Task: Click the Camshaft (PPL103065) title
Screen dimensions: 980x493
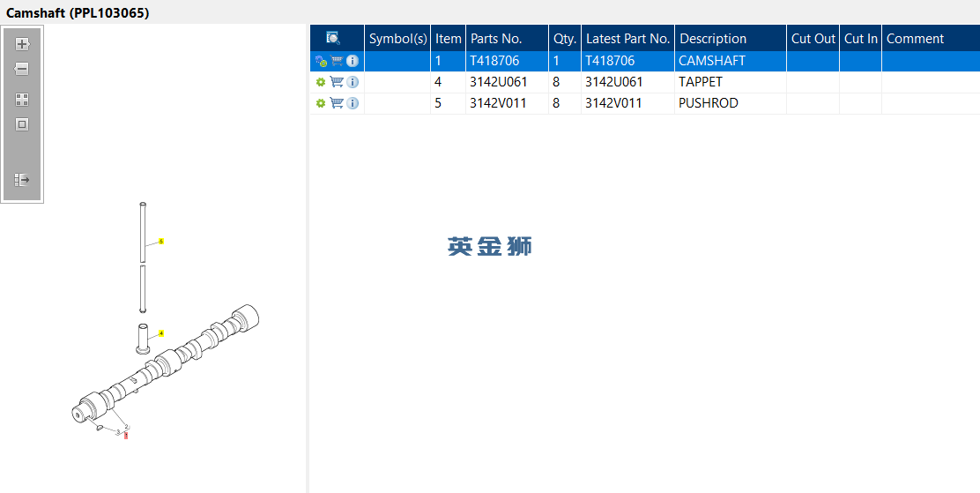Action: pos(78,12)
